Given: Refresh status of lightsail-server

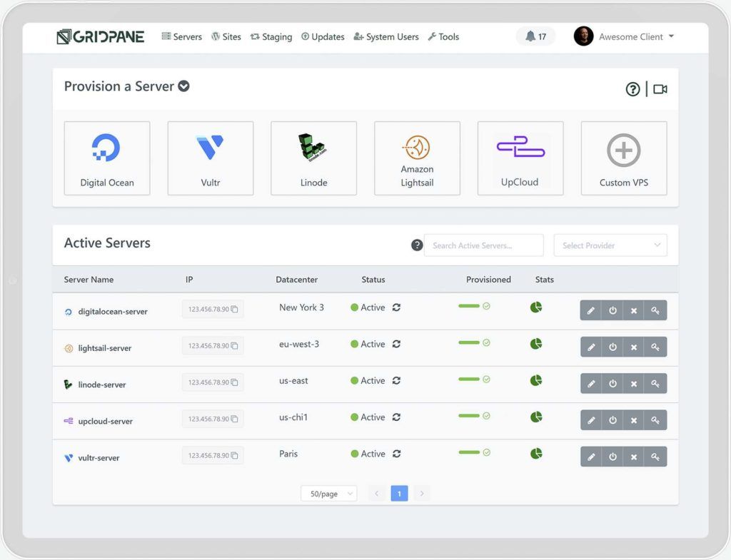Looking at the screenshot, I should coord(396,344).
